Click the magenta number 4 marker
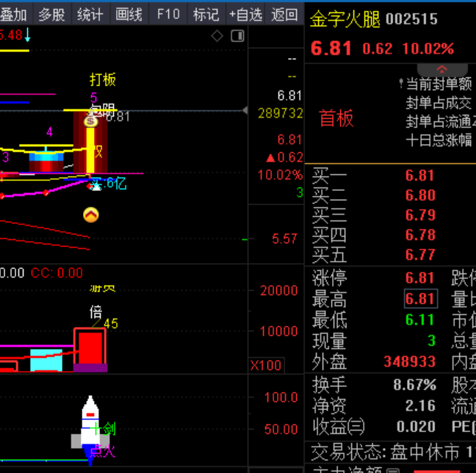The height and width of the screenshot is (473, 476). tap(49, 132)
